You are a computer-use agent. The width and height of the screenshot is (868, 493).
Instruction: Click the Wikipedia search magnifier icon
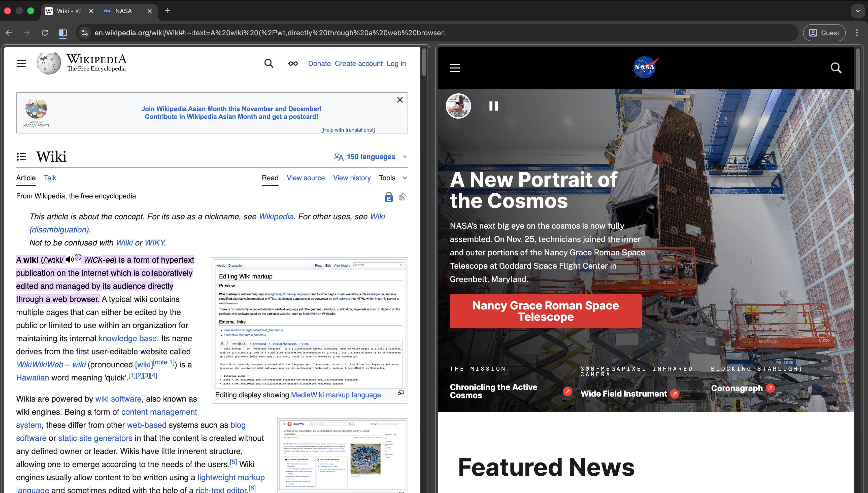pyautogui.click(x=269, y=63)
